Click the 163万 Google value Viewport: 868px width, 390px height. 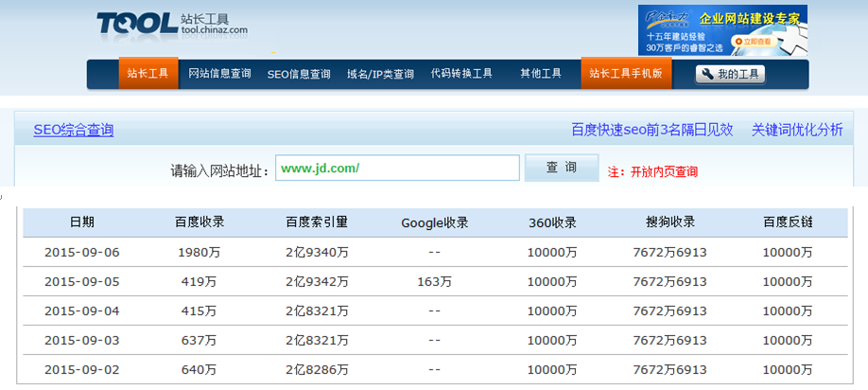tap(435, 282)
